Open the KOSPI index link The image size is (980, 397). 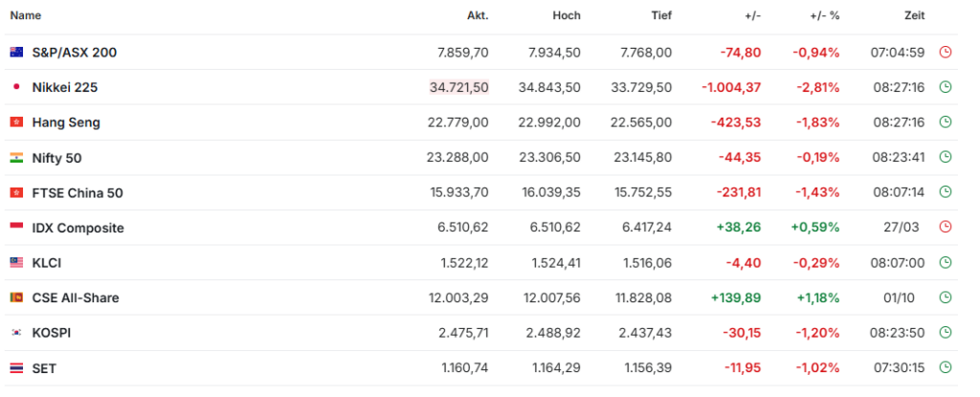tap(52, 333)
